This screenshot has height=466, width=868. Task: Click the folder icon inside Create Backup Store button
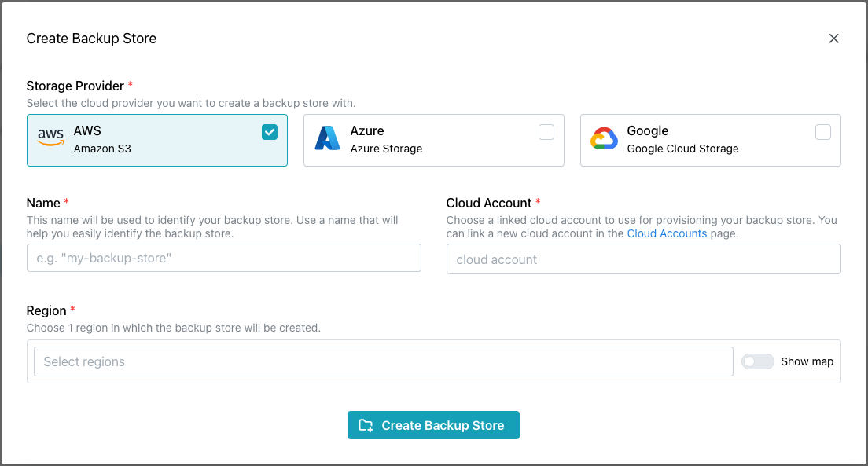pyautogui.click(x=365, y=425)
